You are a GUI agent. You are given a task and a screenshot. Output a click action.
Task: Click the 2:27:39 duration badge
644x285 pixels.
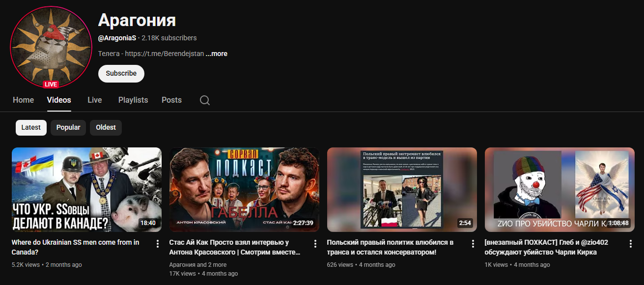point(303,223)
